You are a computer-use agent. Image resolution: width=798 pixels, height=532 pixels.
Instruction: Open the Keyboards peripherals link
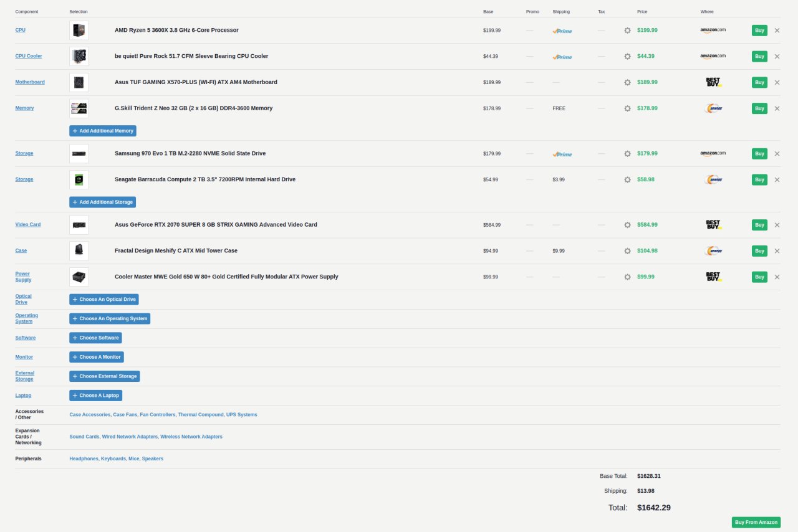click(113, 458)
